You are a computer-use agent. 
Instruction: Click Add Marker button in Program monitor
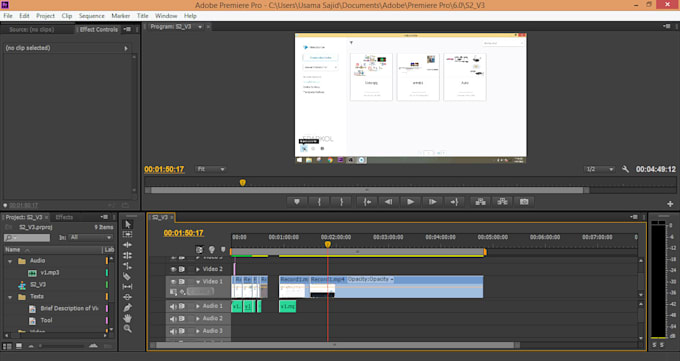pyautogui.click(x=297, y=202)
